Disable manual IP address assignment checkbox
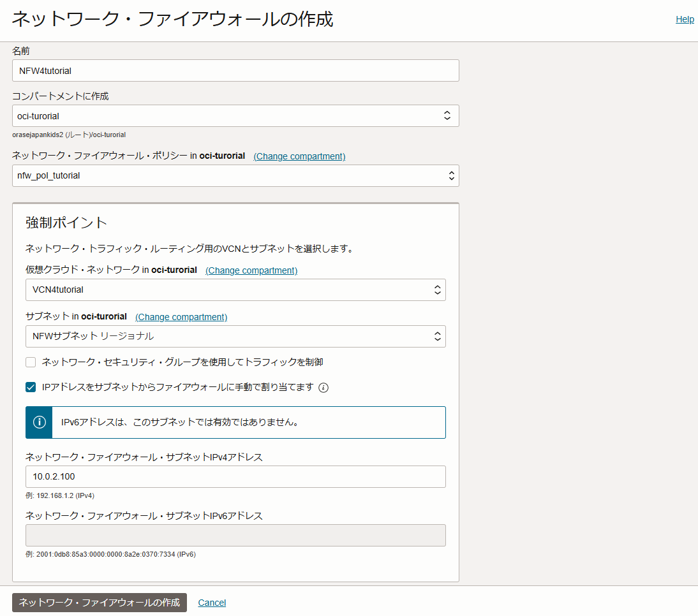This screenshot has height=616, width=698. [30, 387]
